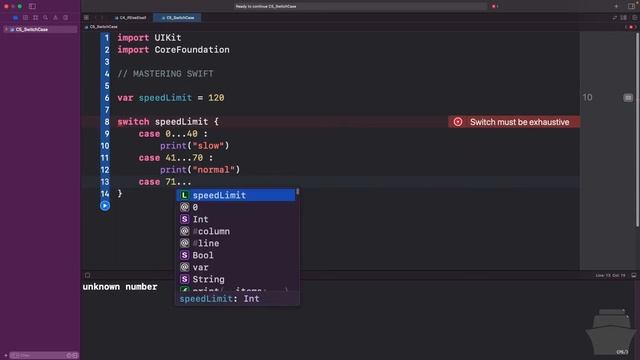Click the editor review changes arrows icon

pyautogui.click(x=615, y=18)
